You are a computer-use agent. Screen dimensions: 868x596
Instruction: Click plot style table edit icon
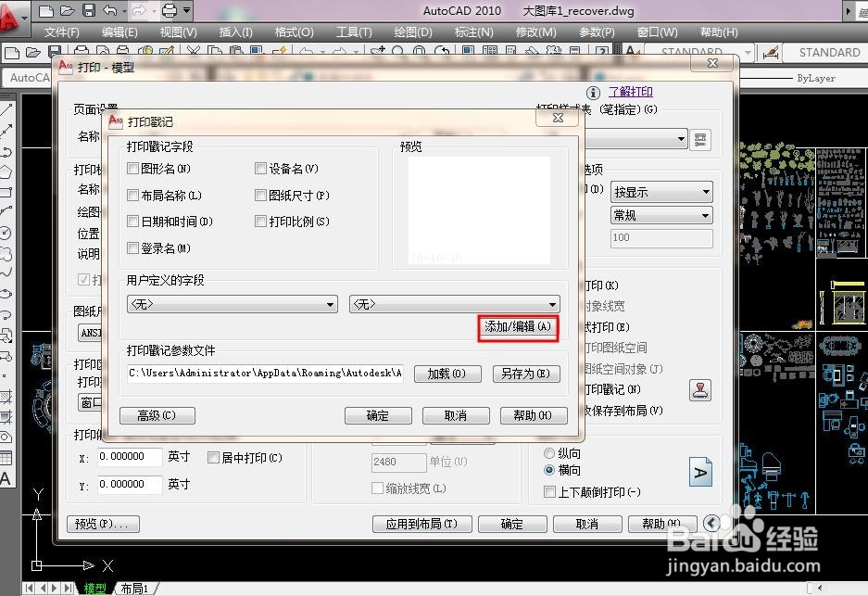point(700,139)
